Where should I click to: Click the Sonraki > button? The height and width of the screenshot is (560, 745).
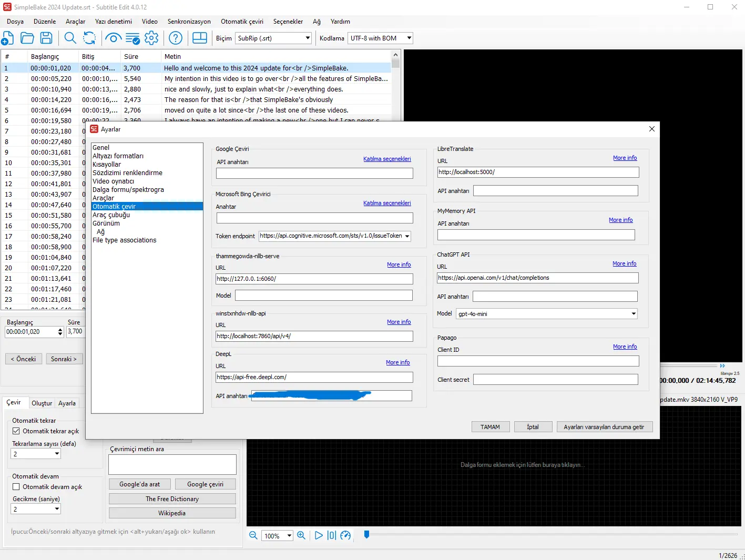[64, 359]
